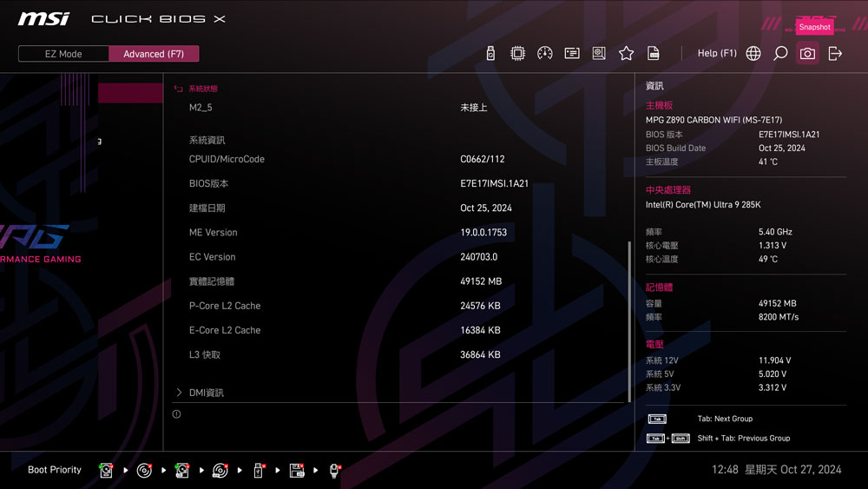The height and width of the screenshot is (489, 868).
Task: Click the 主機板 heading in info panel
Action: [659, 105]
